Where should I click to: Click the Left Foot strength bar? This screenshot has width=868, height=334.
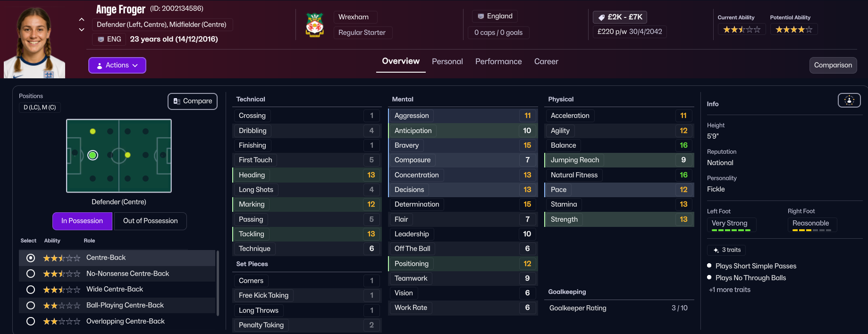(x=731, y=230)
